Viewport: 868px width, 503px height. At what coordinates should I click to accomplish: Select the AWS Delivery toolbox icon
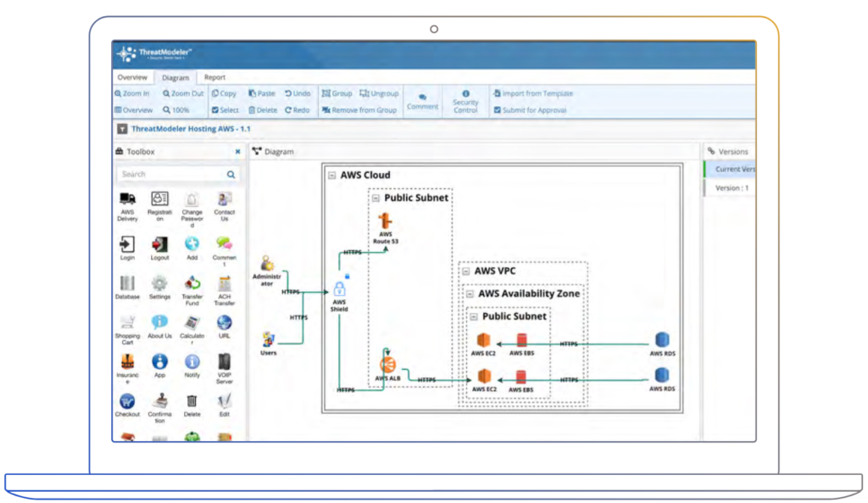coord(127,198)
